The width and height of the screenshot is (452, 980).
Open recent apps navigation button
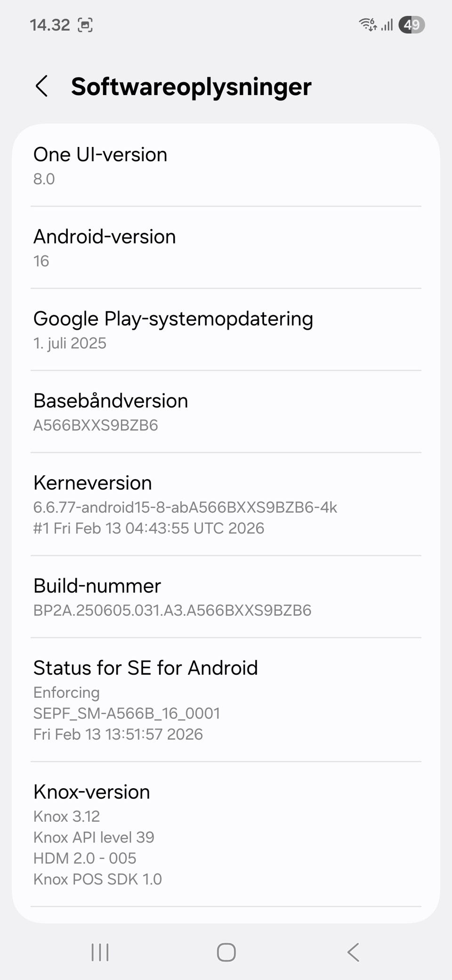click(x=100, y=952)
